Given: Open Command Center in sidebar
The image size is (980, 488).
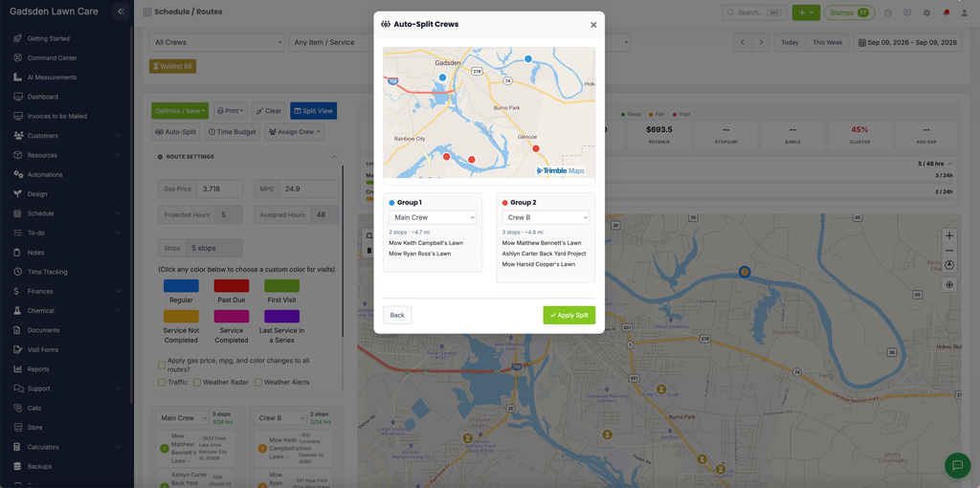Looking at the screenshot, I should tap(52, 58).
